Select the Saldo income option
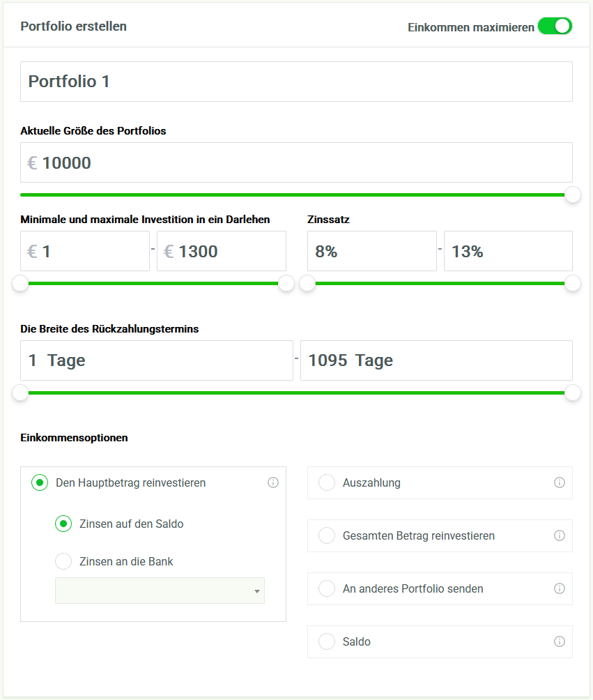593x700 pixels. 327,641
